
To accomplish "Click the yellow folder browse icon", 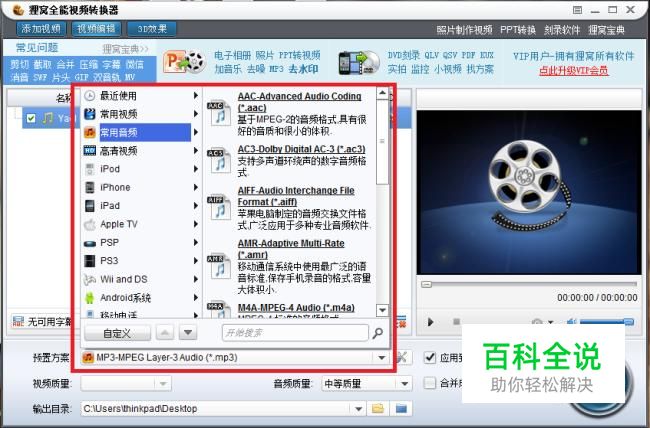I will [378, 409].
